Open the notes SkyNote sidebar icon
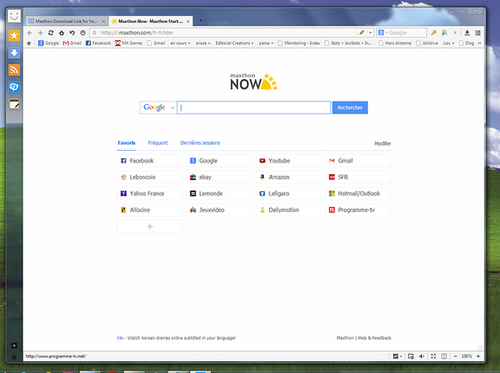The image size is (500, 373). (14, 104)
